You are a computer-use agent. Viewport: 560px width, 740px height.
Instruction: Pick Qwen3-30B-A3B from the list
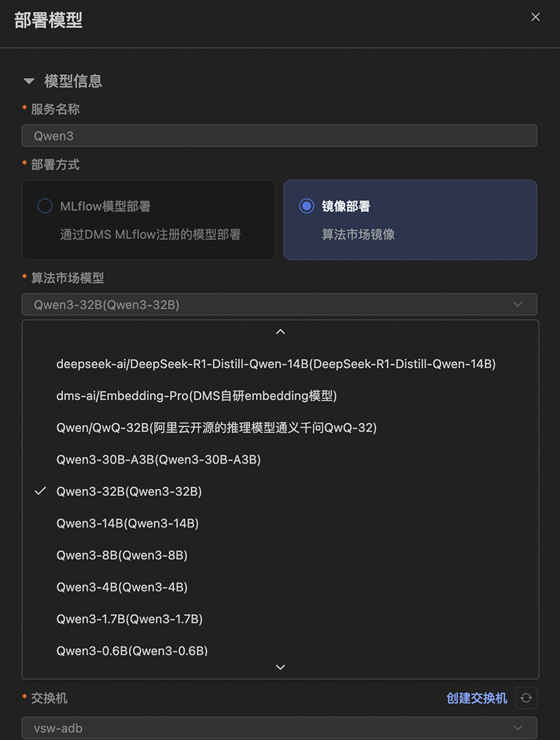pyautogui.click(x=158, y=460)
